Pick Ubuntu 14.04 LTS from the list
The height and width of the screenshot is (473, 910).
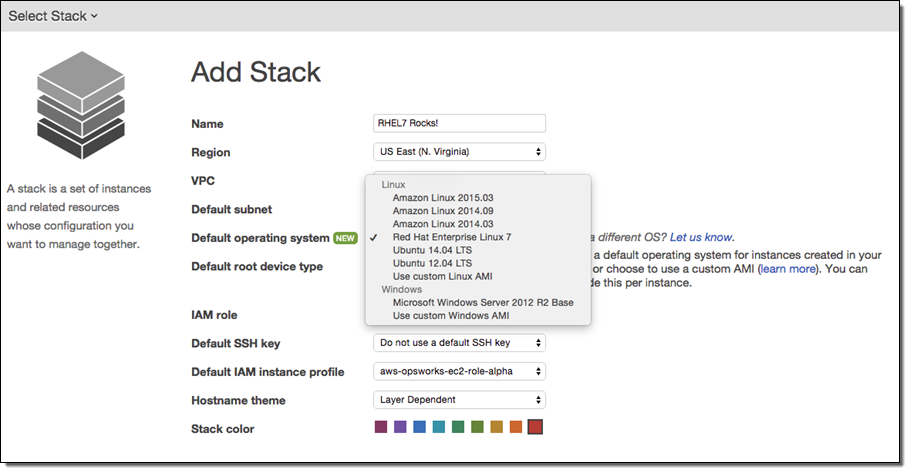coord(434,250)
